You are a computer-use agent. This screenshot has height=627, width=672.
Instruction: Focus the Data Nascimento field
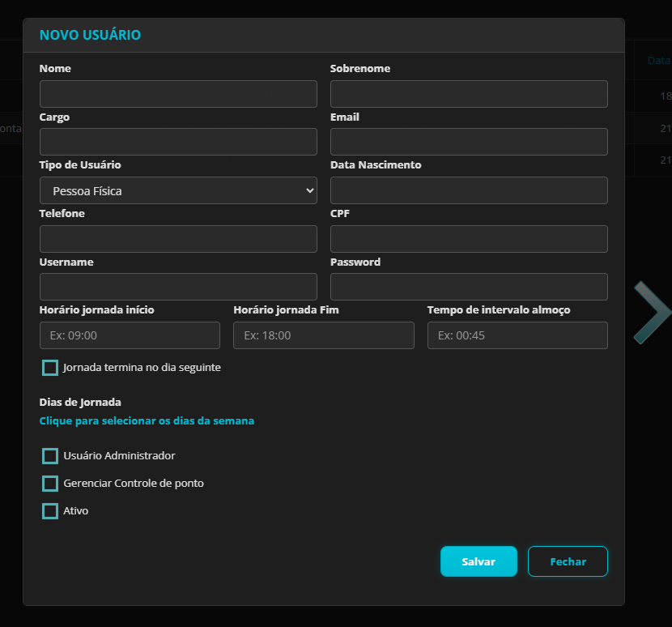(469, 190)
